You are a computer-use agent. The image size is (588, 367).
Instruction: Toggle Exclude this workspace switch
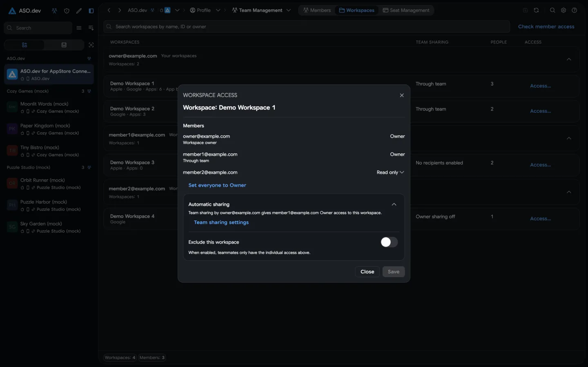[x=389, y=242]
